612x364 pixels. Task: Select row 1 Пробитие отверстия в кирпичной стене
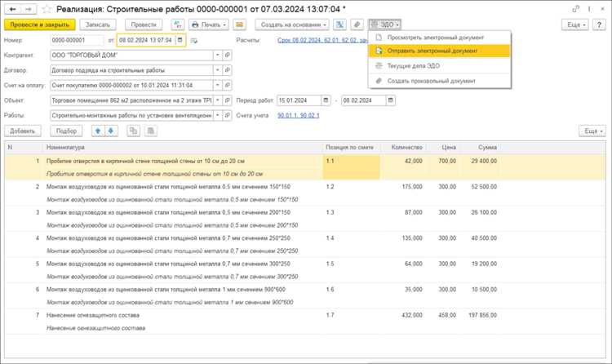coord(305,167)
